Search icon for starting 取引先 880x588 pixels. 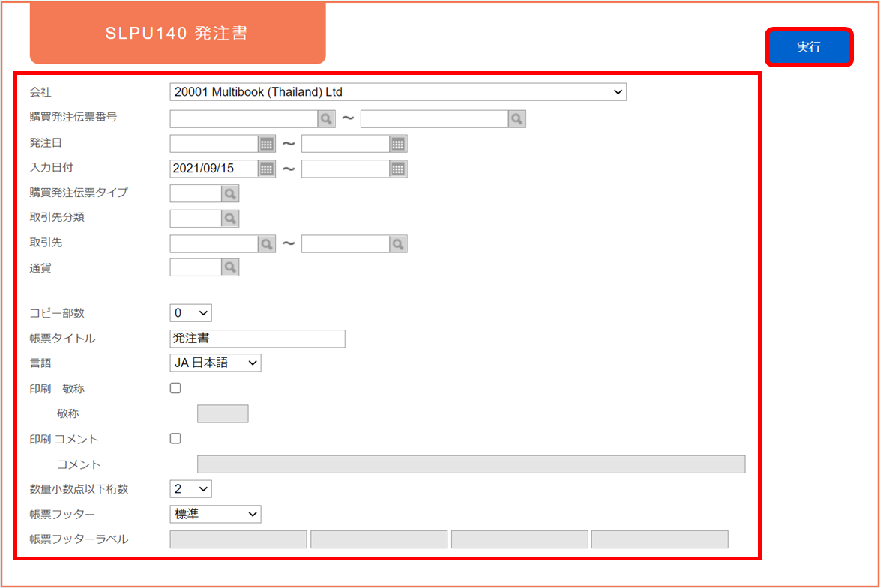pyautogui.click(x=267, y=244)
